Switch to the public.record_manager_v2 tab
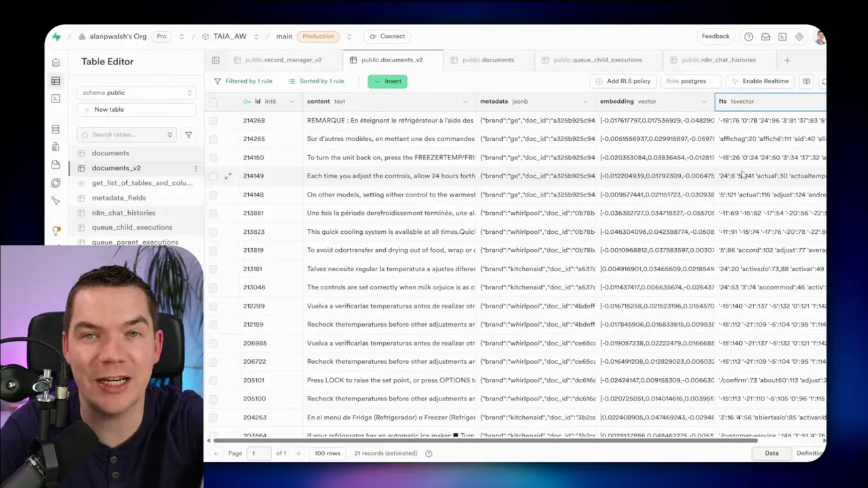868x488 pixels. click(283, 60)
